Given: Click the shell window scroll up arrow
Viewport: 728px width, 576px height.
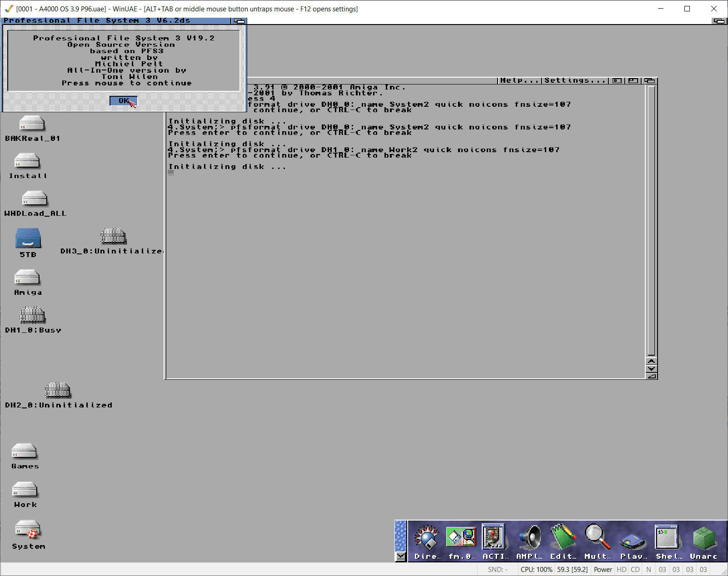Looking at the screenshot, I should click(x=651, y=362).
